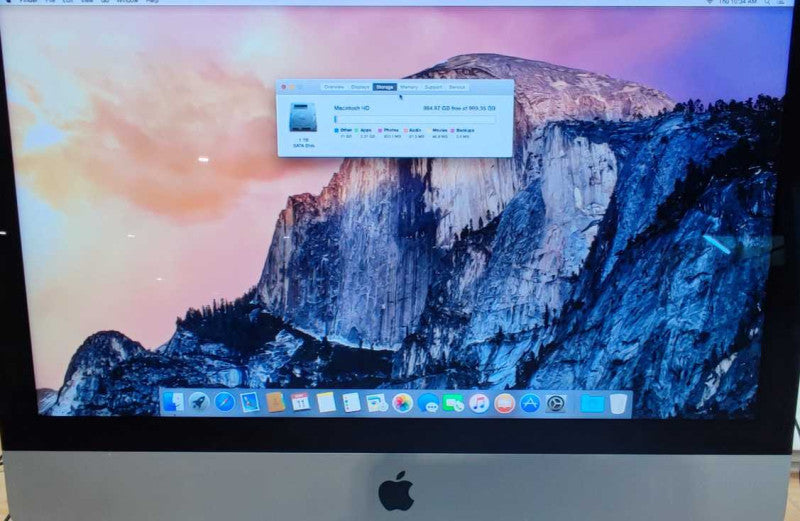Image resolution: width=800 pixels, height=521 pixels.
Task: Open Launchpad rocket icon in dock
Action: 199,403
